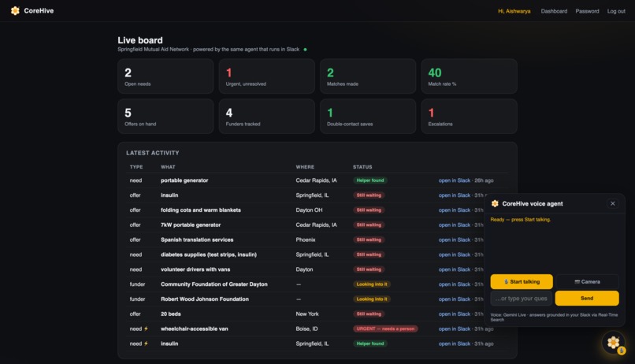Click diabetes supplies (test strips, insulin) text
This screenshot has height=364, width=635.
click(209, 254)
